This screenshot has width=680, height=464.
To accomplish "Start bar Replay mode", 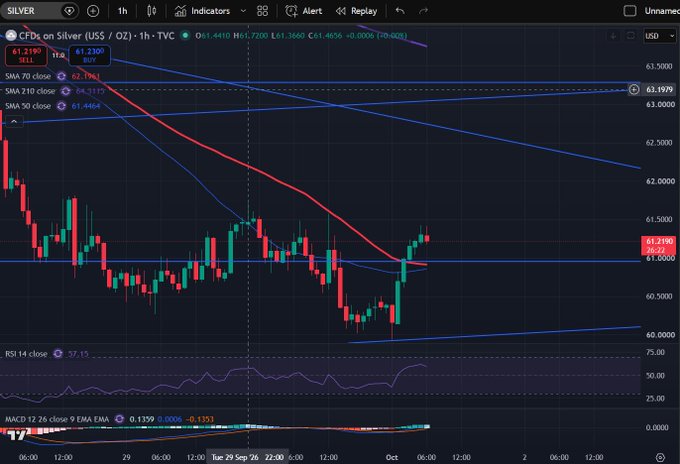I will [x=356, y=11].
